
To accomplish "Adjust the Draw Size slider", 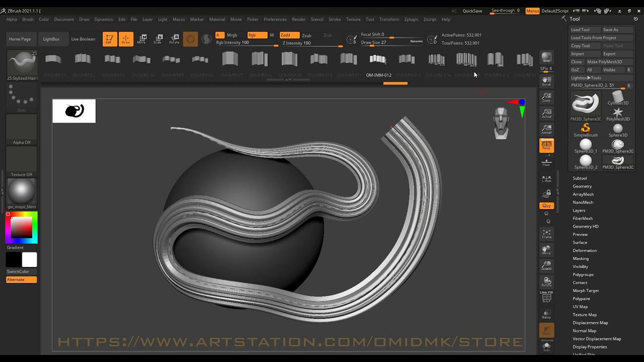I will click(x=392, y=43).
